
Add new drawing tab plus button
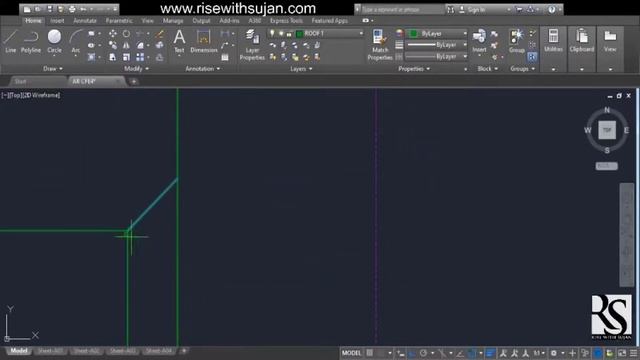point(133,82)
